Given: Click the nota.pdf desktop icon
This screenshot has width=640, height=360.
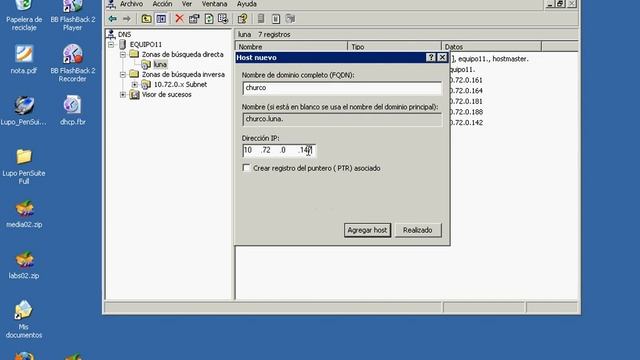Looking at the screenshot, I should [24, 54].
